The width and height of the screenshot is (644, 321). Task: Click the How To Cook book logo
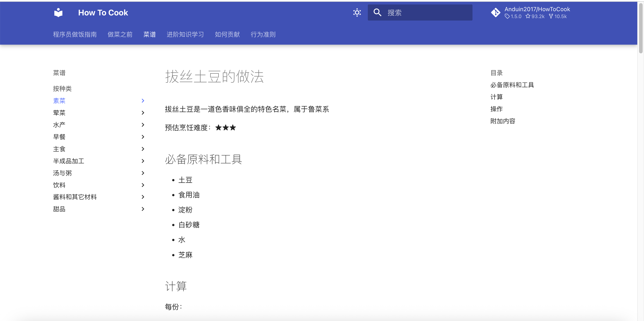(x=58, y=13)
